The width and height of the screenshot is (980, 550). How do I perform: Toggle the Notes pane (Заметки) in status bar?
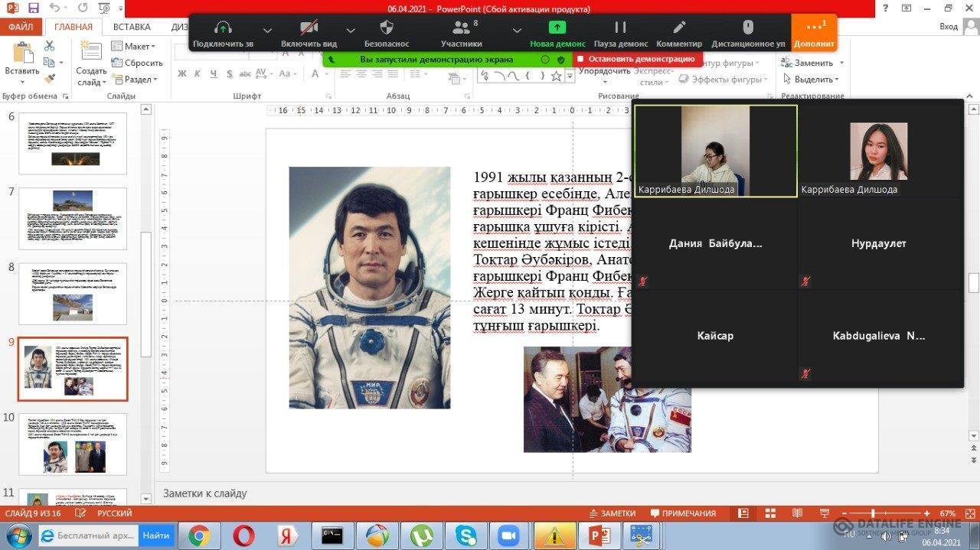click(x=612, y=513)
